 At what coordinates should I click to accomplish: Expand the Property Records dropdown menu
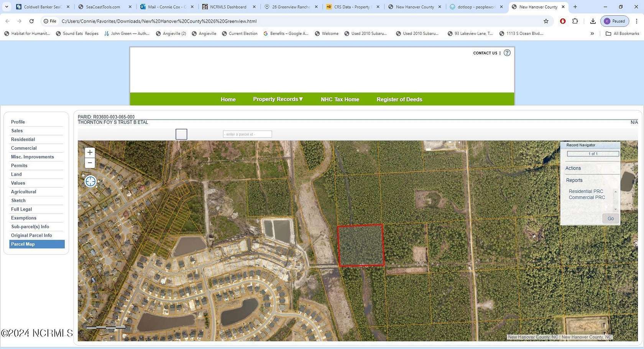[x=278, y=99]
